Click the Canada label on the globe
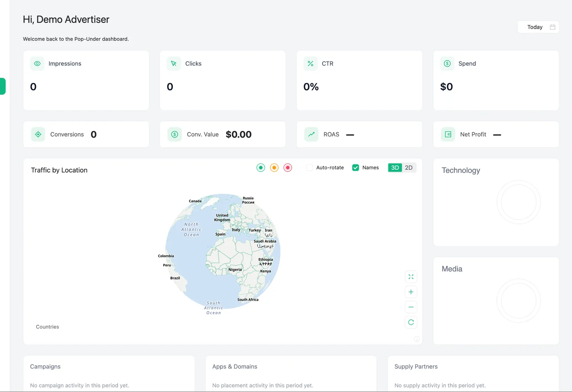 pos(195,201)
